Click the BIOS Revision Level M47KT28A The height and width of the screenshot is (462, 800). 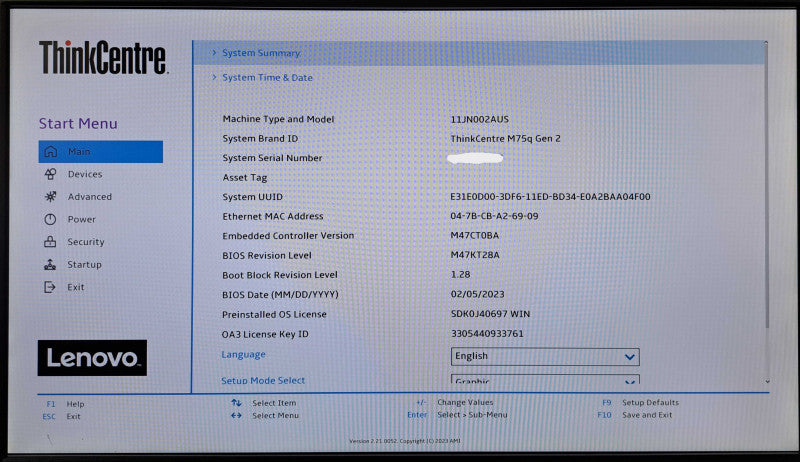tap(475, 255)
